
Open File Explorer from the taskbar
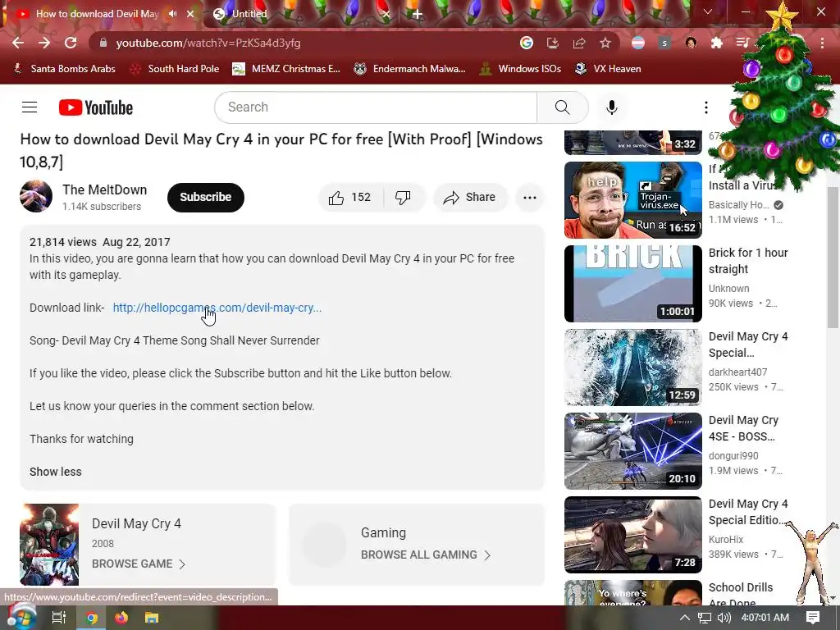152,618
